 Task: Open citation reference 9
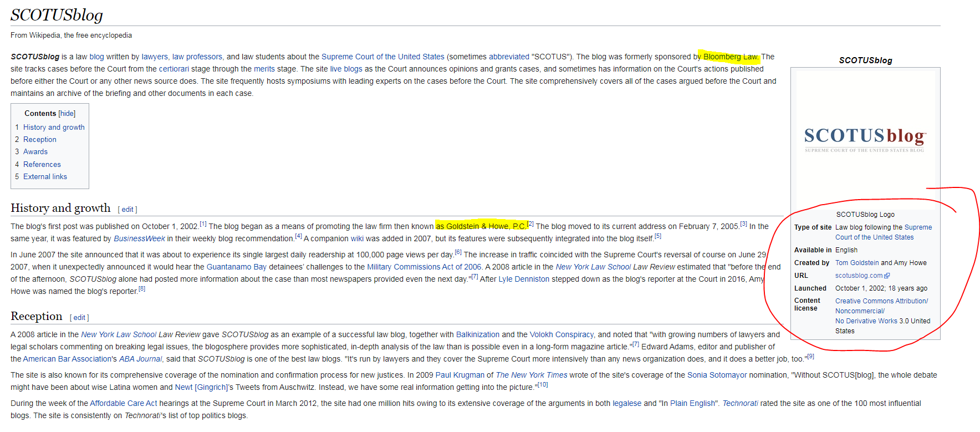point(810,357)
